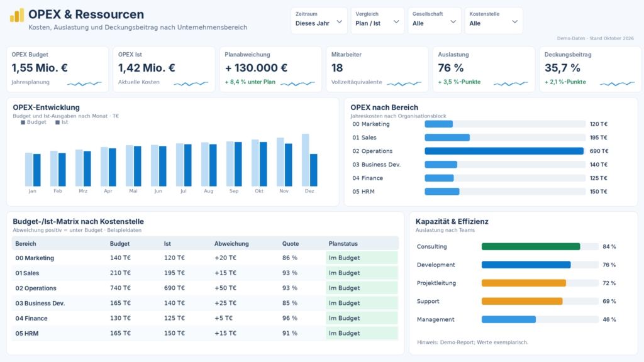Click the 00 Marketing bar in OPEX nach Bereich
Image resolution: width=644 pixels, height=362 pixels.
(438, 124)
